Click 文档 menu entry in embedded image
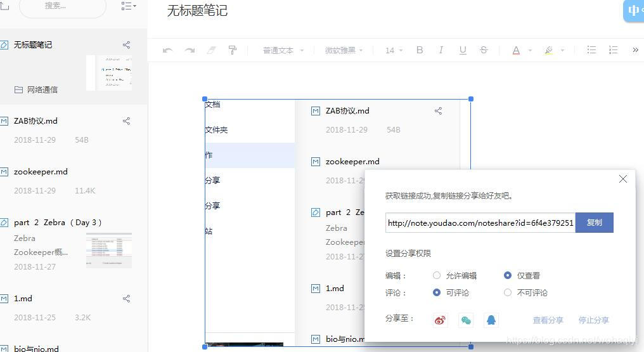Image resolution: width=644 pixels, height=352 pixels. [213, 104]
